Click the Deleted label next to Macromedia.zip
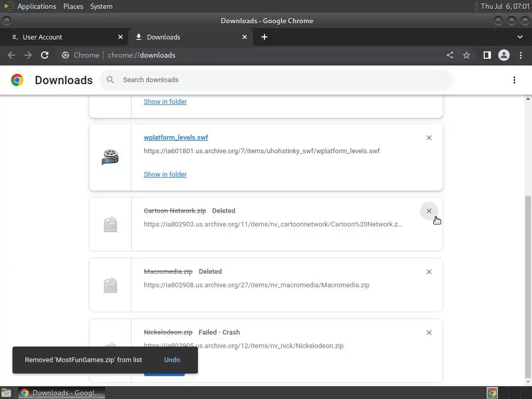532x399 pixels. point(210,272)
